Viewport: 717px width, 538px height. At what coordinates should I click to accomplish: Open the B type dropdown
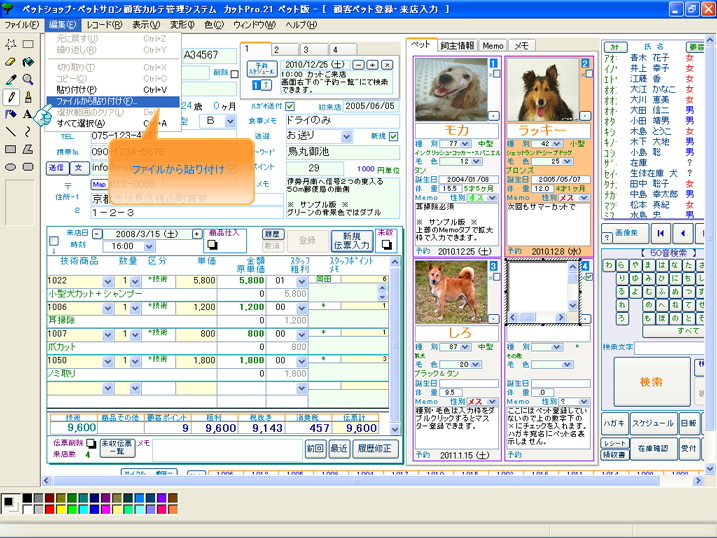[230, 121]
